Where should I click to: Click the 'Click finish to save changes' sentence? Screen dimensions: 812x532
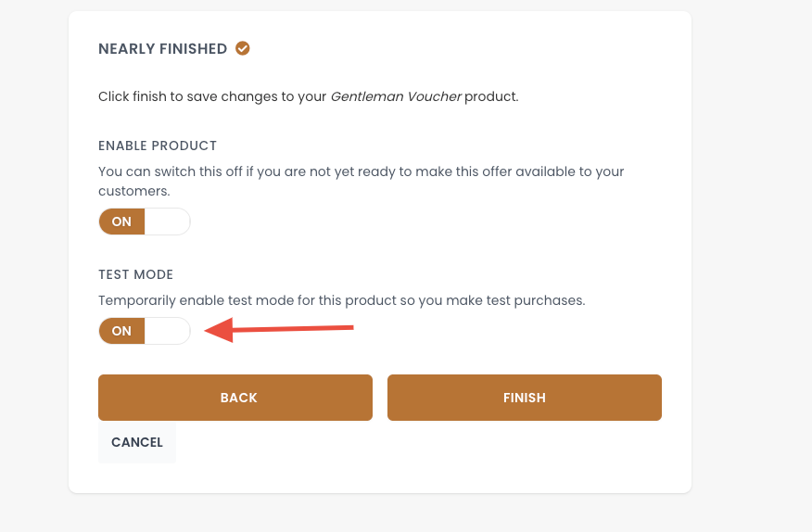coord(213,96)
